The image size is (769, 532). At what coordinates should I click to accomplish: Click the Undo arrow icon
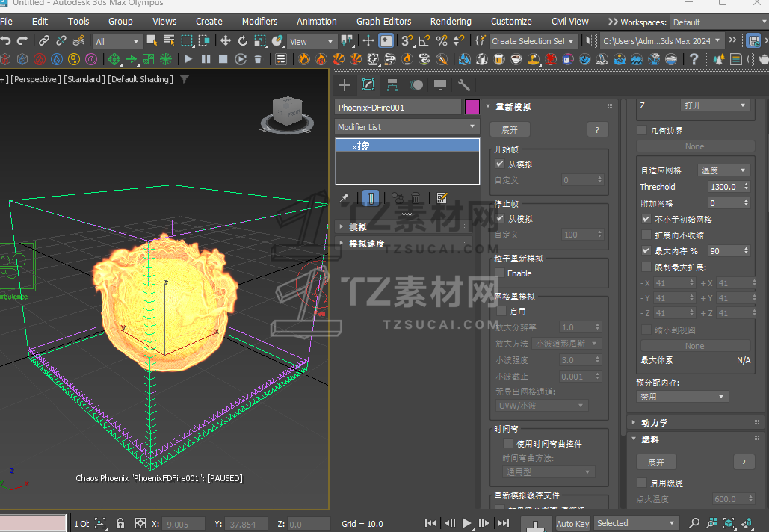point(6,41)
